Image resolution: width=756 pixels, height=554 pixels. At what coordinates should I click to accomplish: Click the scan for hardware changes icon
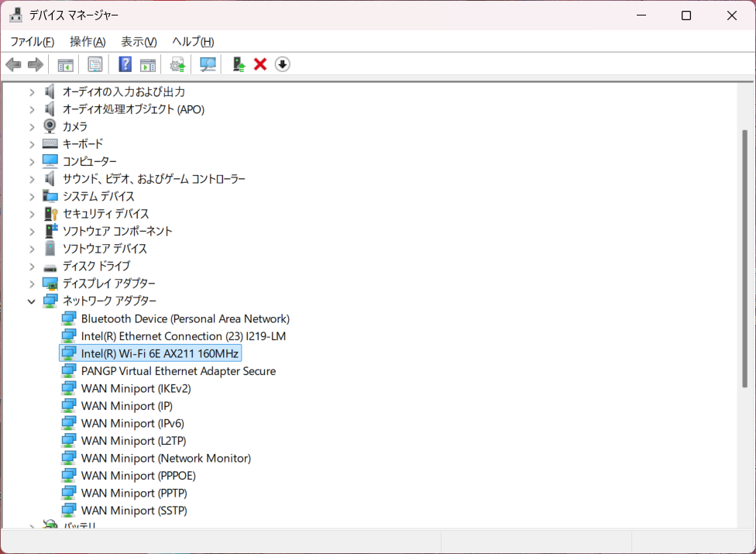(x=208, y=64)
